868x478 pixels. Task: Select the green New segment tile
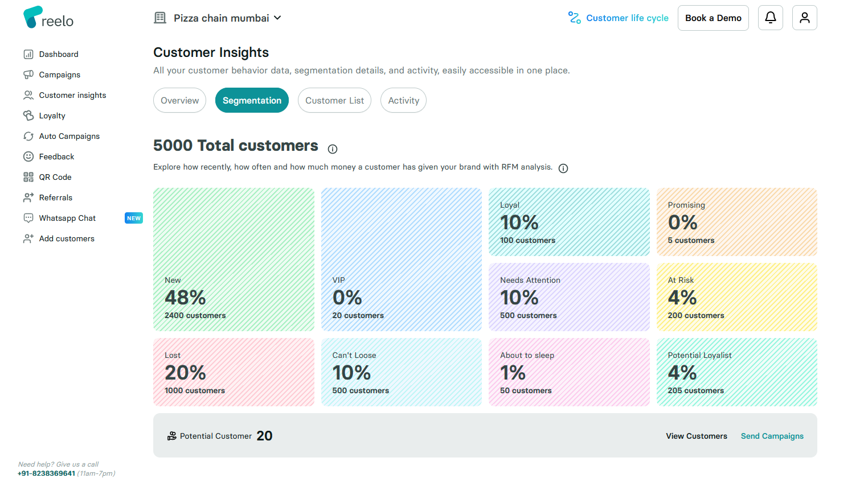[234, 259]
